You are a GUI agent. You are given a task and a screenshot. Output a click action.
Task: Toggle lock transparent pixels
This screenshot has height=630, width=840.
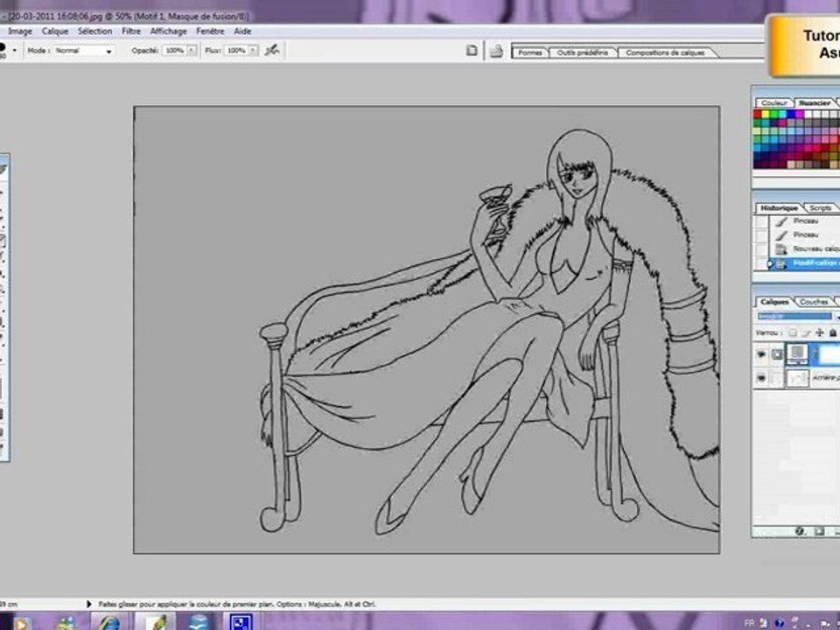tap(793, 332)
